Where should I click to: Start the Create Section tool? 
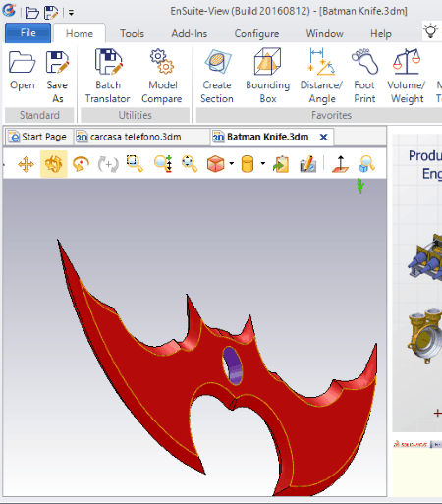coord(217,76)
